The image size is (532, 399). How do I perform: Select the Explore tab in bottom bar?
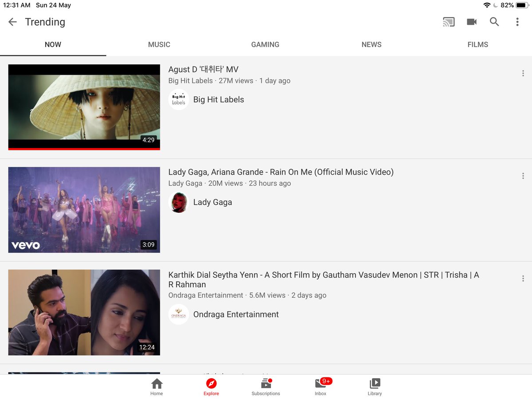point(211,387)
